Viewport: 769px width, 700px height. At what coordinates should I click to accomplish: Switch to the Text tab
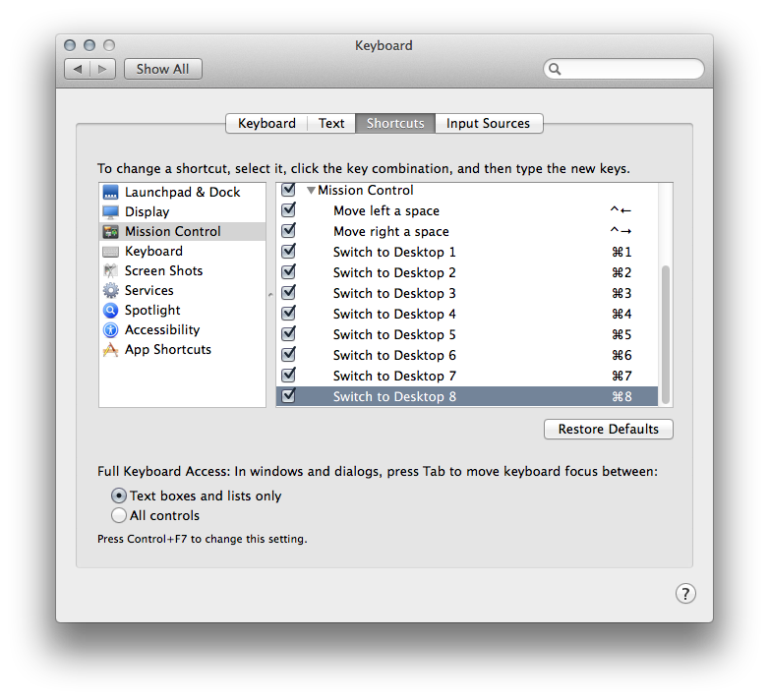[331, 123]
